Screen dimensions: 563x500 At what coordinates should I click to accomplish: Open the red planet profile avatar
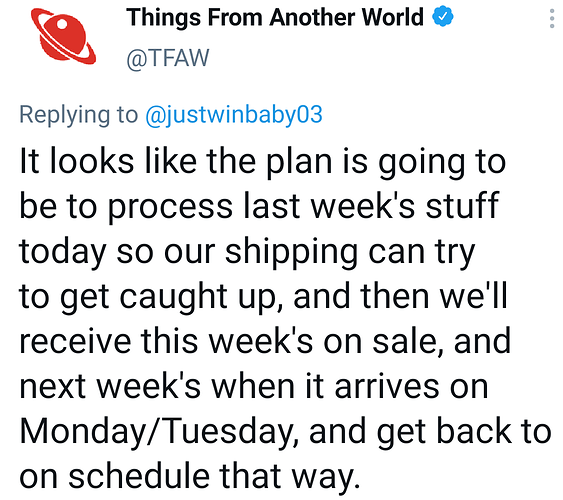63,36
